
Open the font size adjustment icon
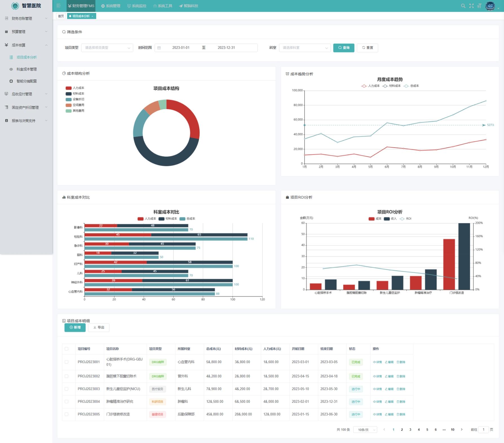point(479,6)
